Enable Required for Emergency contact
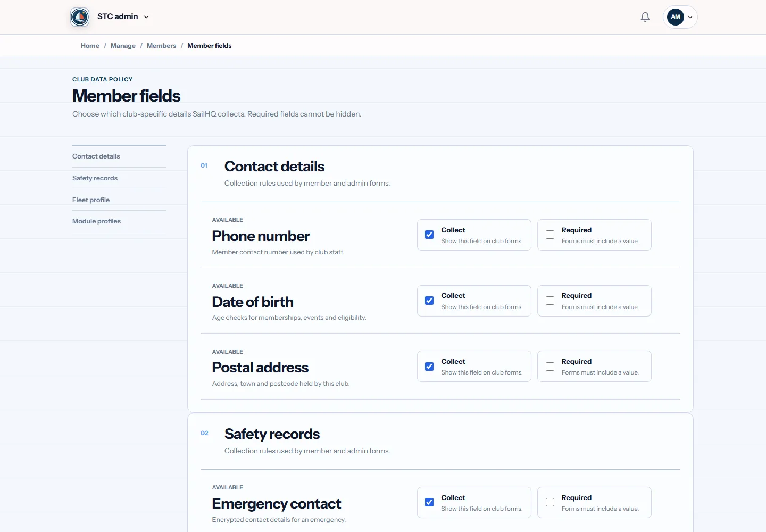766x532 pixels. click(x=550, y=502)
